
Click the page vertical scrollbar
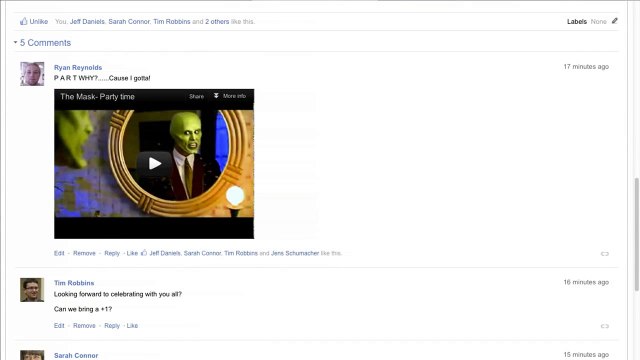637,235
